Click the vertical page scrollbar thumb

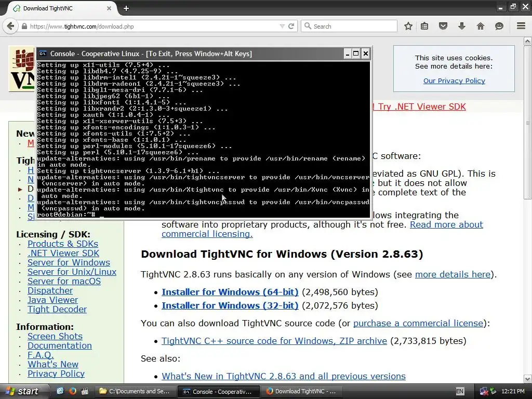(x=528, y=123)
